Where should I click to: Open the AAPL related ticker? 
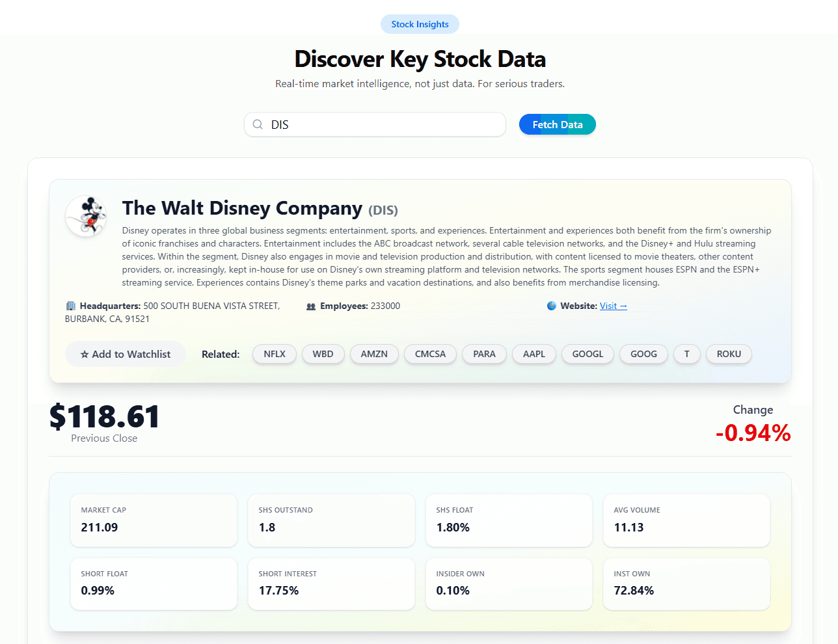(x=534, y=354)
